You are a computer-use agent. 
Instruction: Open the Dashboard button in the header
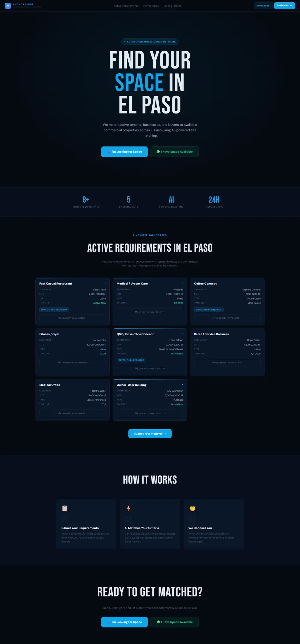(x=284, y=6)
